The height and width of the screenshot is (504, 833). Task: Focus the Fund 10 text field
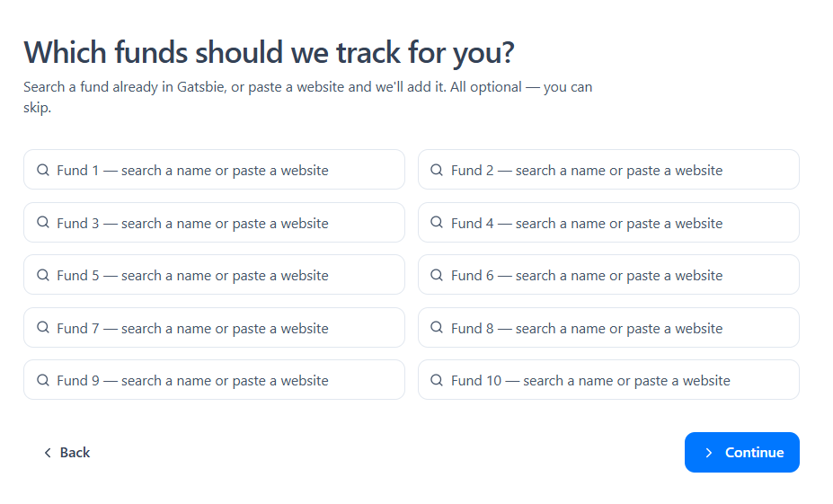[608, 380]
